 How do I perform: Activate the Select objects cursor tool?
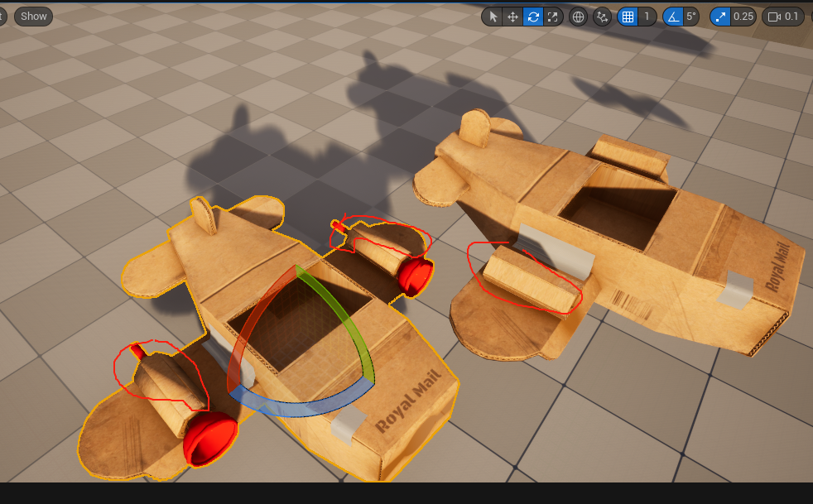pos(493,17)
